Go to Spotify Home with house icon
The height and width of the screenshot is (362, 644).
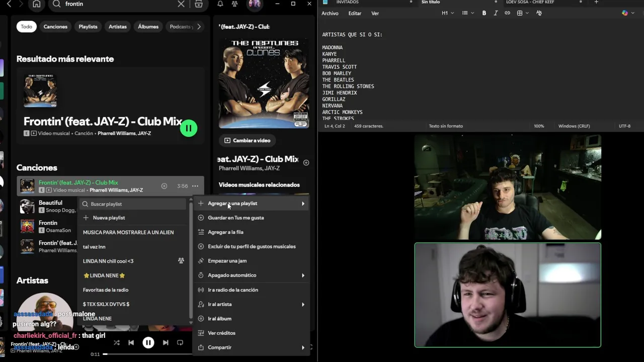[x=37, y=4]
